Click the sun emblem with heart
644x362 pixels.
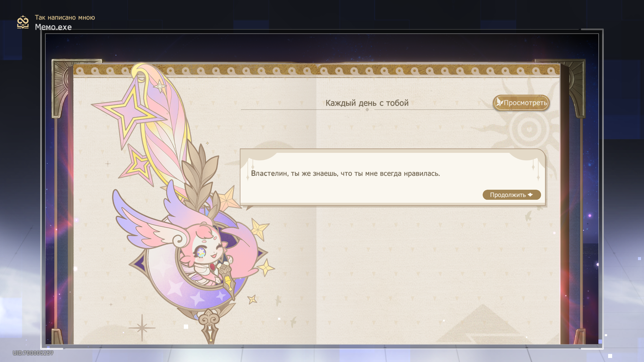pyautogui.click(x=529, y=129)
